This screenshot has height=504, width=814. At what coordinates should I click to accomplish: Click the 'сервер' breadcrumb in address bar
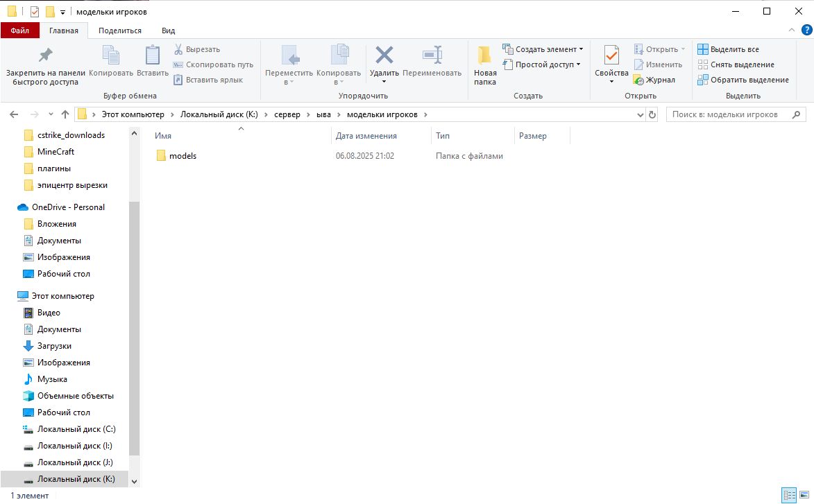pyautogui.click(x=287, y=114)
